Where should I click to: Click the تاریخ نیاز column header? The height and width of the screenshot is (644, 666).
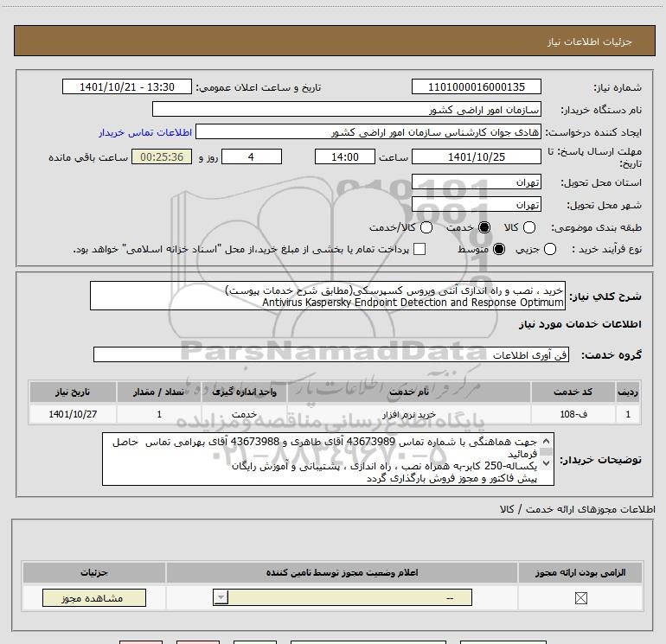73,392
